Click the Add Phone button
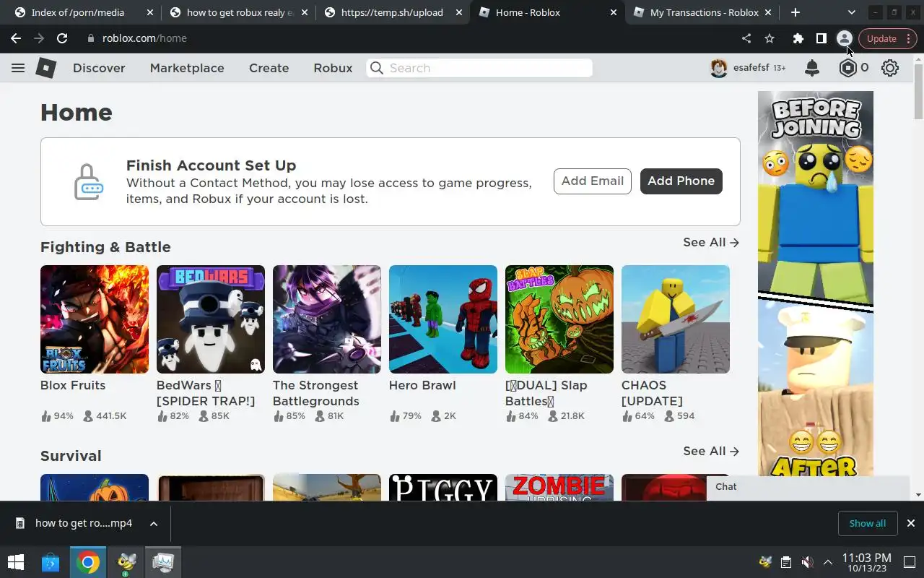The height and width of the screenshot is (578, 924). [681, 181]
